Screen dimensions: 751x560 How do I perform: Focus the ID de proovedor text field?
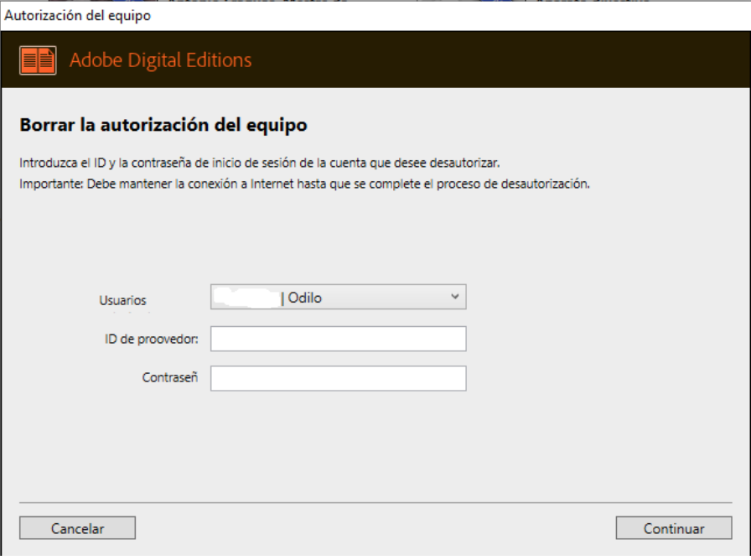point(338,339)
